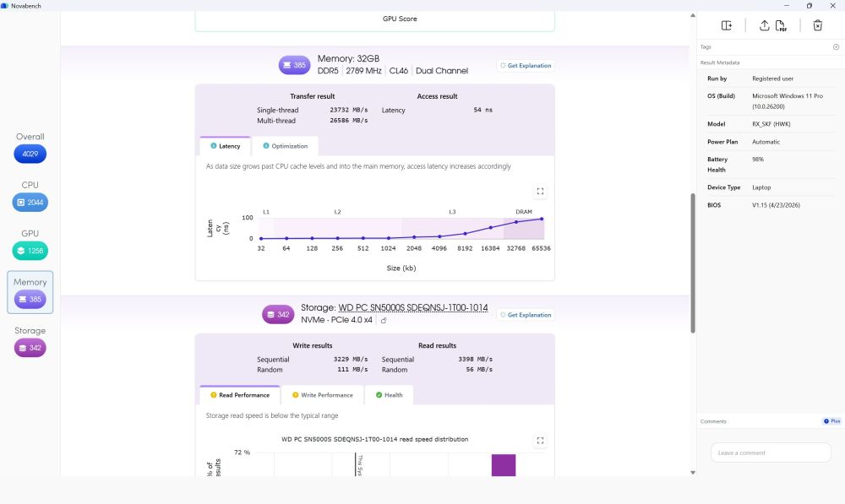Click the Random write 111 MB/s value
The width and height of the screenshot is (845, 504).
(352, 370)
